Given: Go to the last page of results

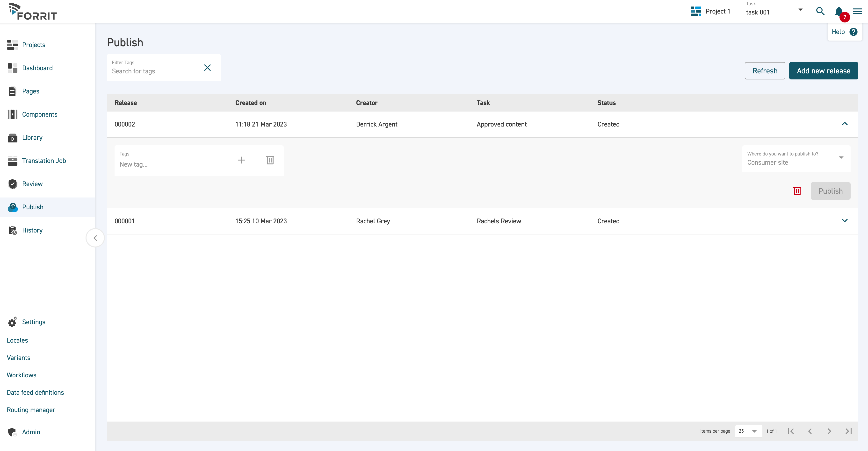Looking at the screenshot, I should click(x=848, y=431).
